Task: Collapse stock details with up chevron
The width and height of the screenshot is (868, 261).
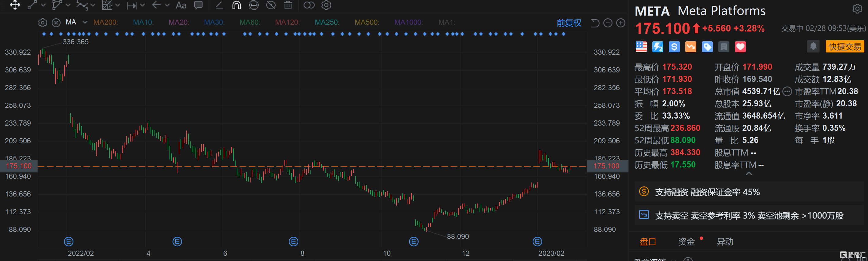Action: pos(749,173)
